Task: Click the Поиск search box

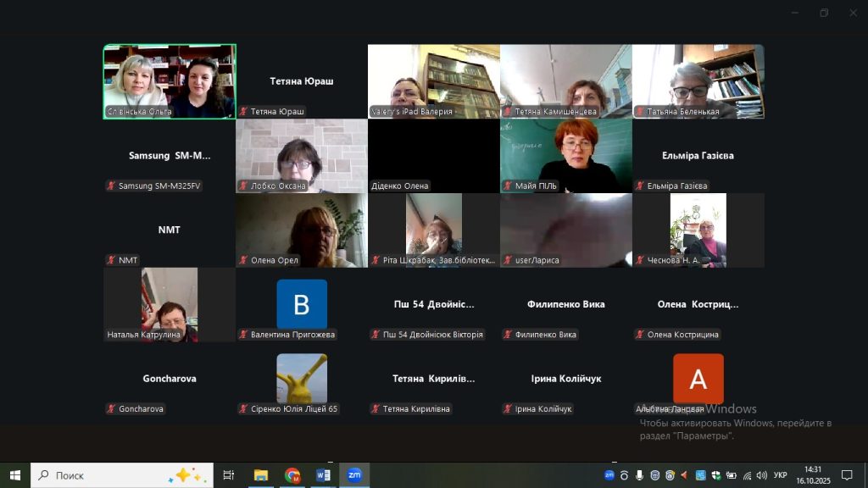Action: point(120,475)
